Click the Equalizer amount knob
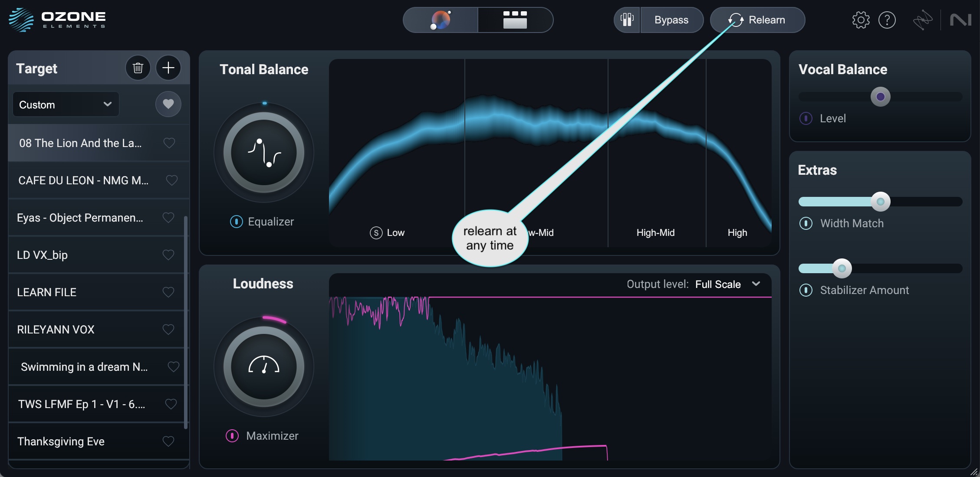Screen dimensions: 980x477 [x=264, y=152]
